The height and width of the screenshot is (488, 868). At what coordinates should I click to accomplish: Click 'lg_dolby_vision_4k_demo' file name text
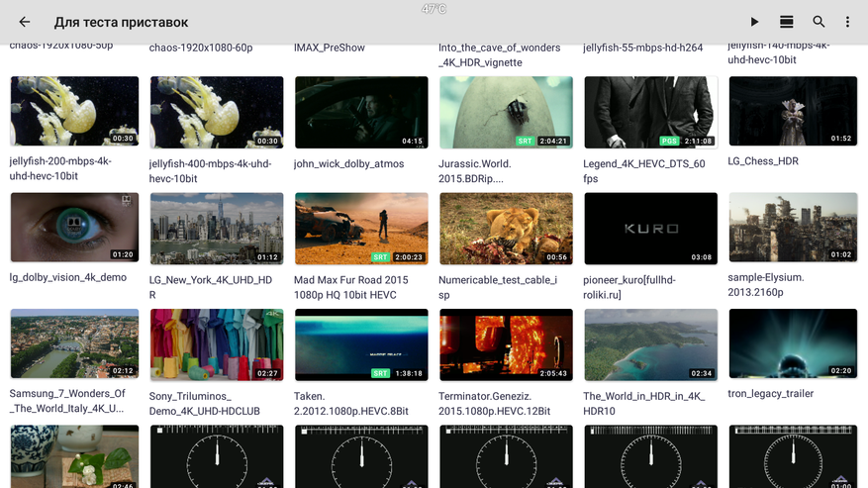(68, 277)
